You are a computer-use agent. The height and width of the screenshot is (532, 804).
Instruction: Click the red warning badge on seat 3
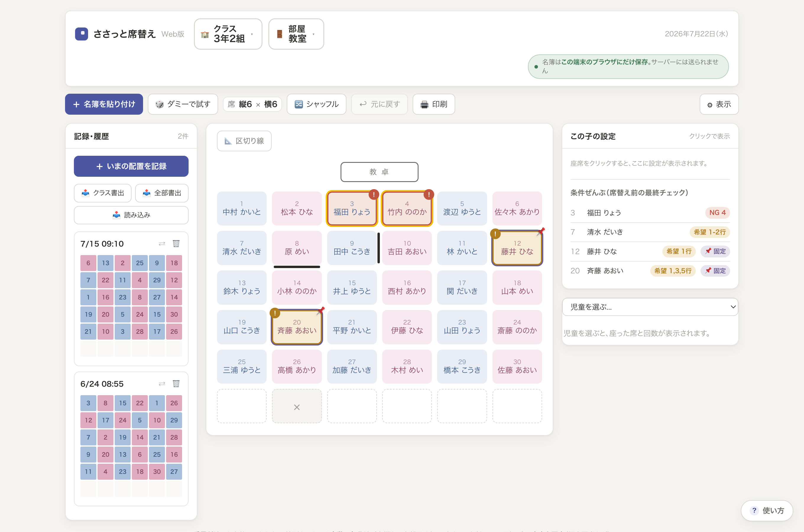point(374,194)
